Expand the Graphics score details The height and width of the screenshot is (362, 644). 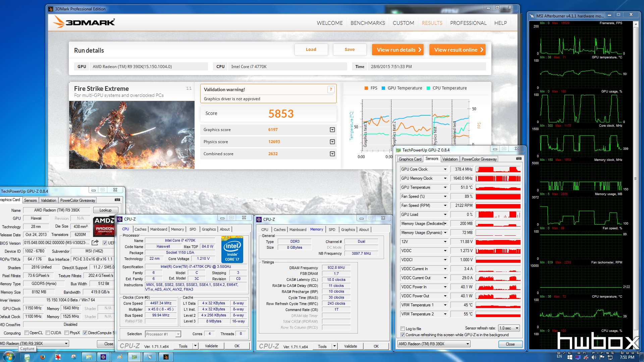click(332, 130)
